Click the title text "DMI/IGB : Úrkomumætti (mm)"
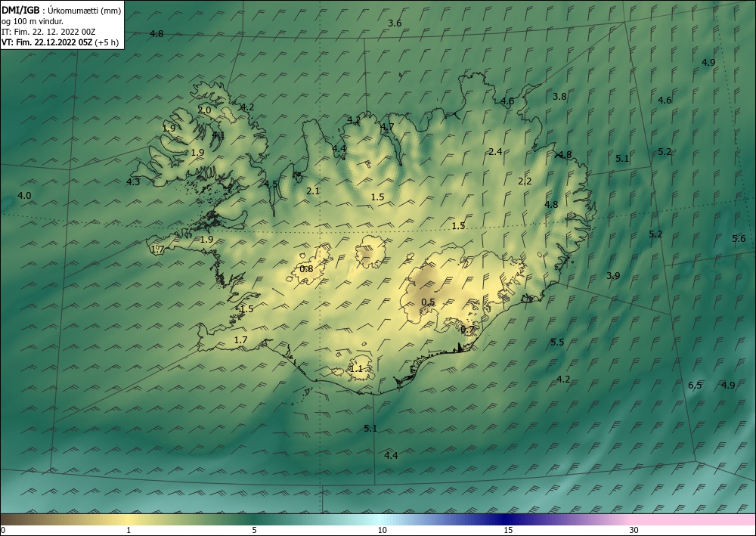756x536 pixels. [x=61, y=11]
